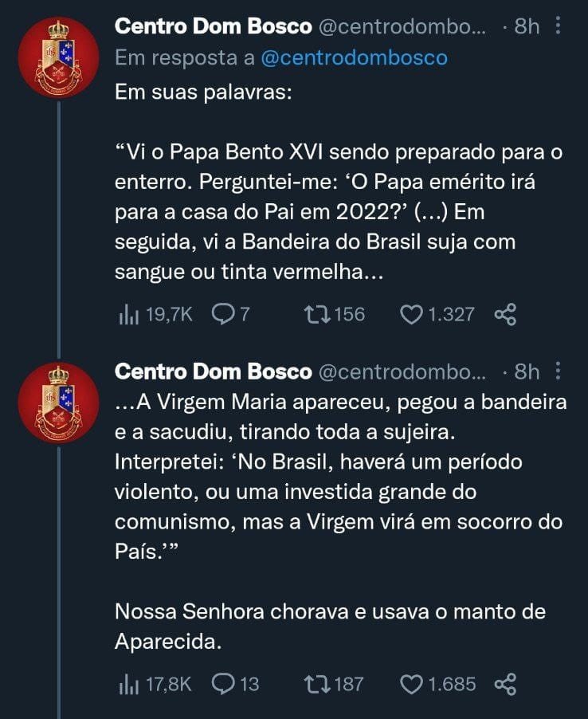This screenshot has width=588, height=719.
Task: Open Centro Dom Bosco profile name in first tweet
Action: coord(214,26)
